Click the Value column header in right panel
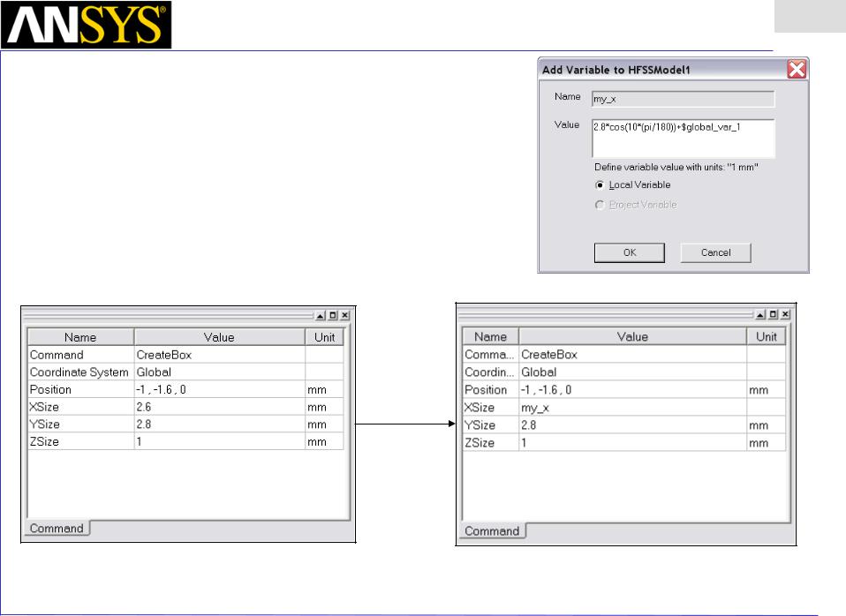Image resolution: width=846 pixels, height=616 pixels. (632, 336)
